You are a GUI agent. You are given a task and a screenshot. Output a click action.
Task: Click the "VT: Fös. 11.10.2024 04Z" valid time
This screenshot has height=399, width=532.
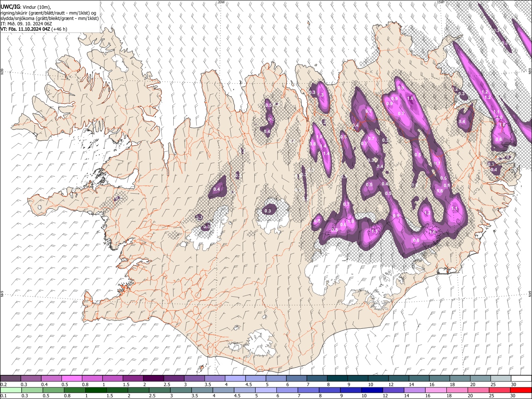click(25, 29)
